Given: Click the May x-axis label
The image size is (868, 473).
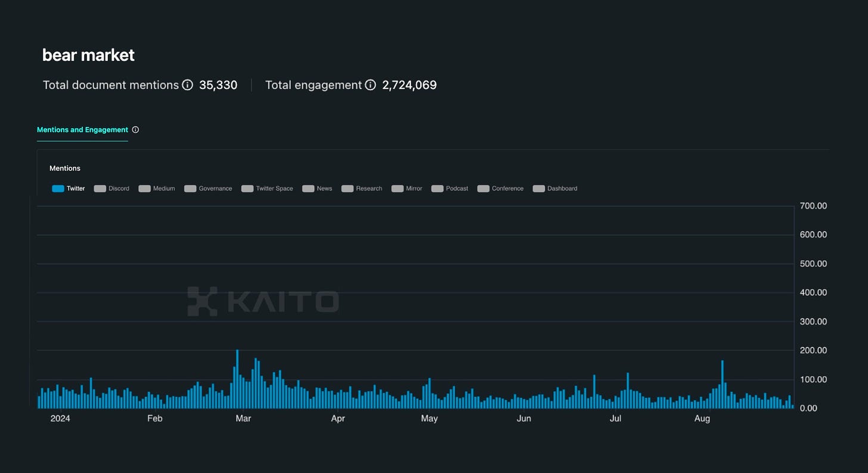Looking at the screenshot, I should [429, 419].
